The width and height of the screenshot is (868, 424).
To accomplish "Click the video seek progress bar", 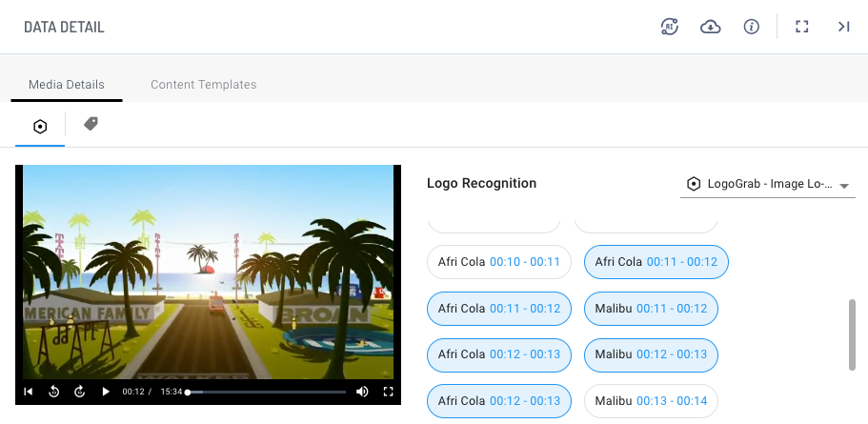I will coord(267,392).
